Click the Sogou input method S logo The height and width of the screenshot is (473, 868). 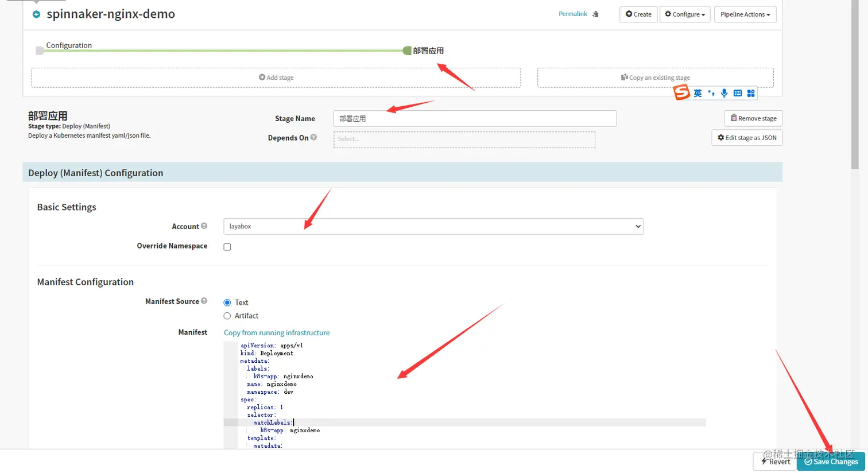tap(681, 92)
